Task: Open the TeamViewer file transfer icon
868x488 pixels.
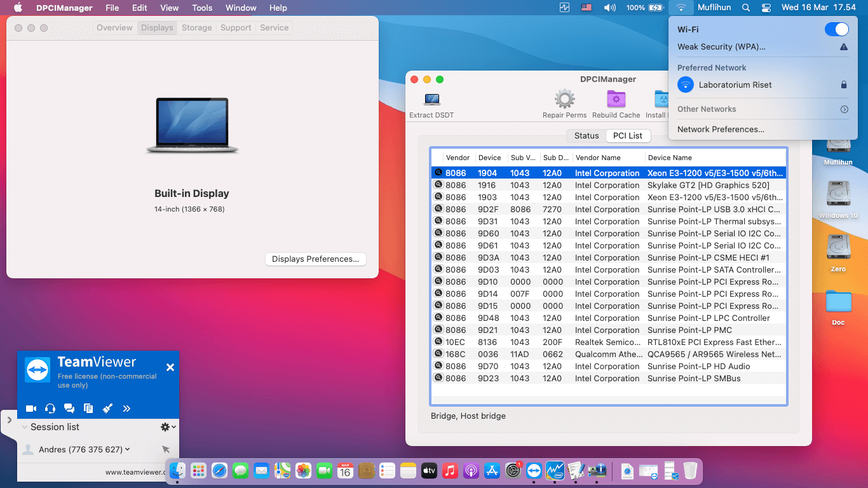Action: point(88,409)
